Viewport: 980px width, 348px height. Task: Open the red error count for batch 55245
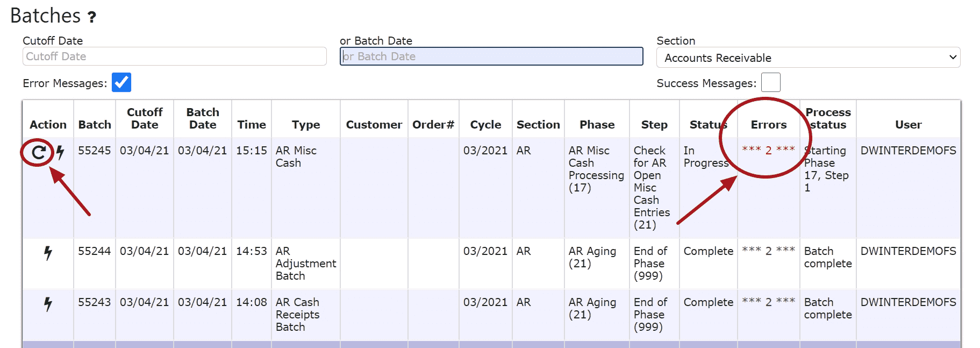tap(768, 151)
